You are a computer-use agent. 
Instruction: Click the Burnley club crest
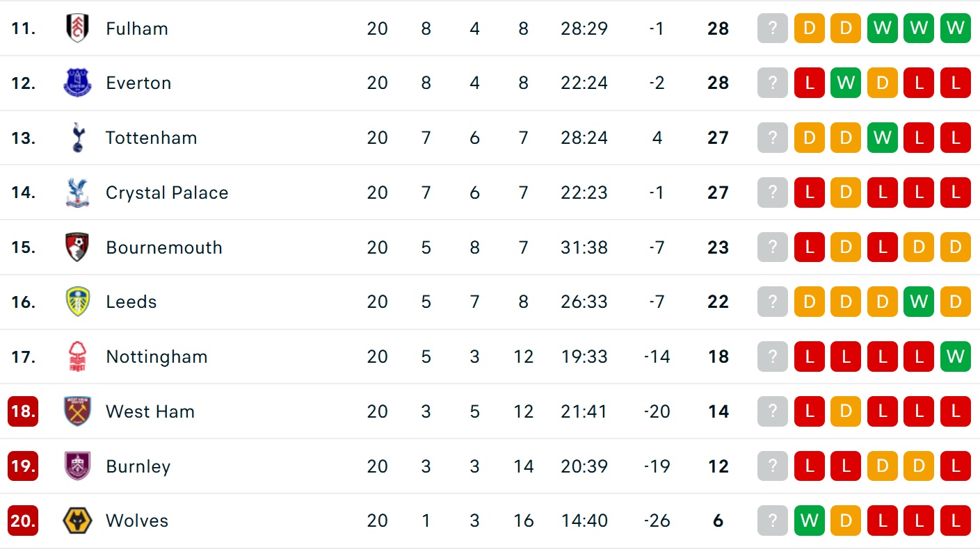pyautogui.click(x=77, y=466)
